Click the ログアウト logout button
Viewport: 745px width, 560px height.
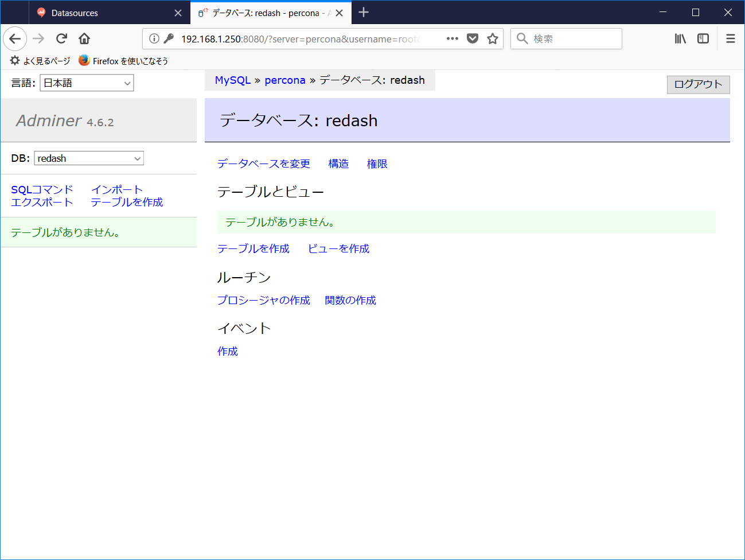click(698, 84)
